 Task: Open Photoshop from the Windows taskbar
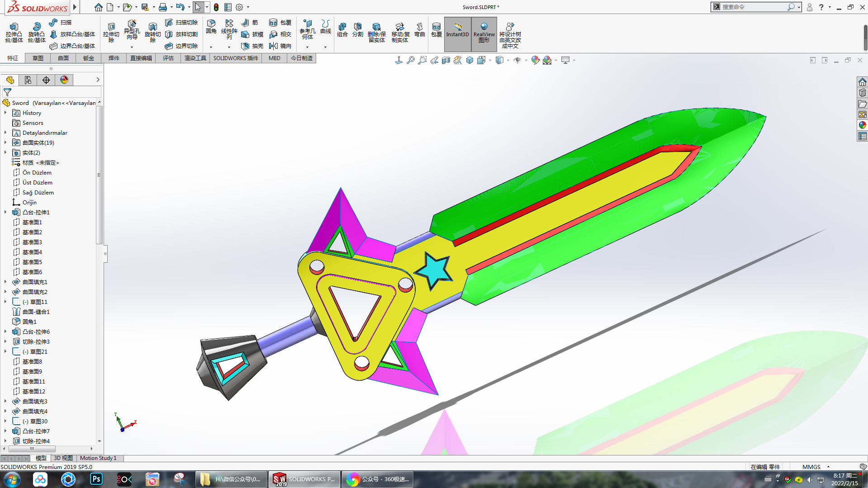pyautogui.click(x=96, y=479)
